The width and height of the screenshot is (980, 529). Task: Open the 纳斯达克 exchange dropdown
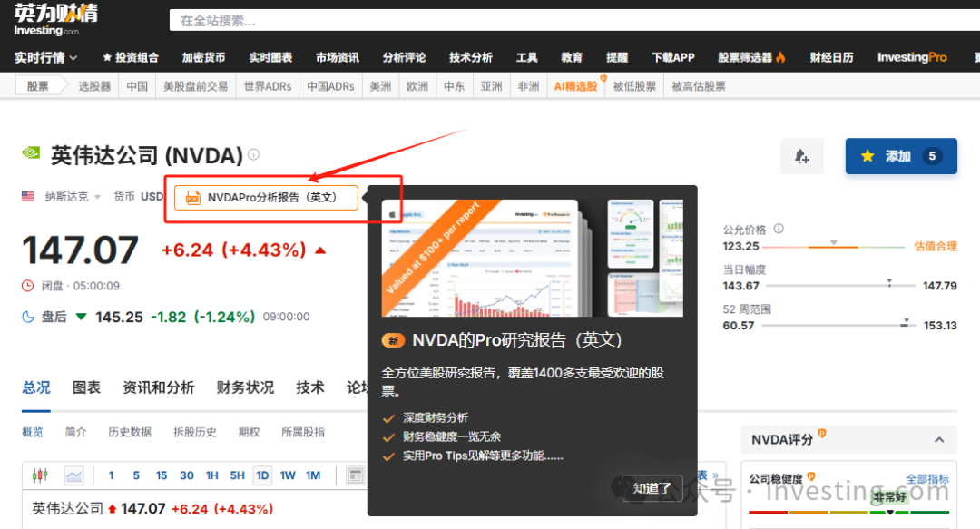(73, 197)
